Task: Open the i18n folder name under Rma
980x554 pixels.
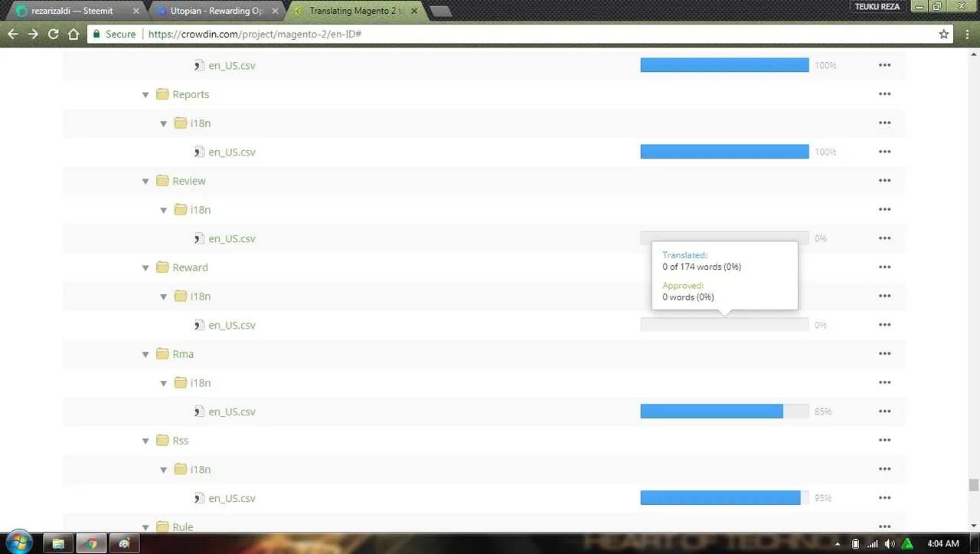Action: [201, 382]
